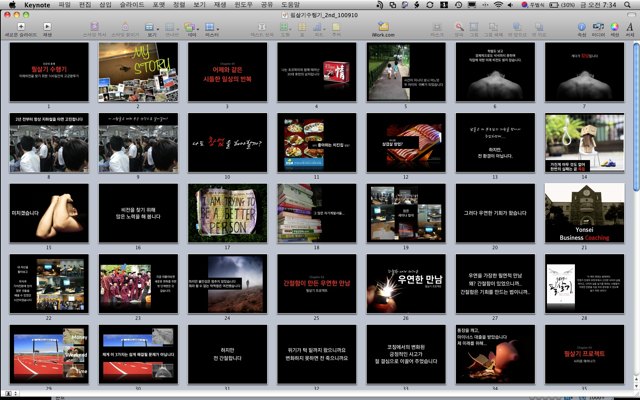Click the Bring Forward toolbar icon
This screenshot has width=640, height=400.
coord(517,27)
